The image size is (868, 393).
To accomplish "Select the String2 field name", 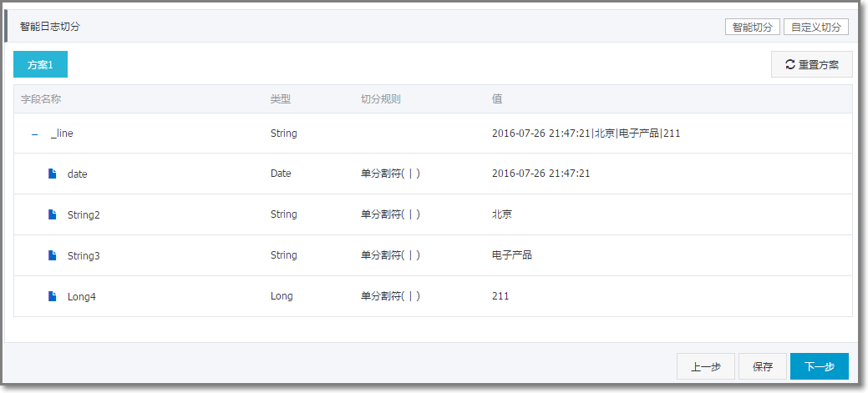I will (84, 215).
